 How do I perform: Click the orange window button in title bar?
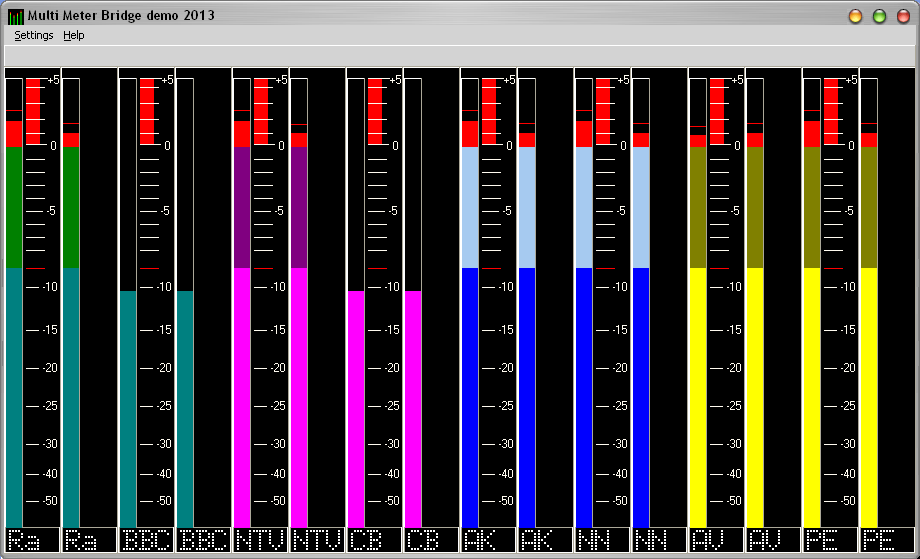click(855, 16)
